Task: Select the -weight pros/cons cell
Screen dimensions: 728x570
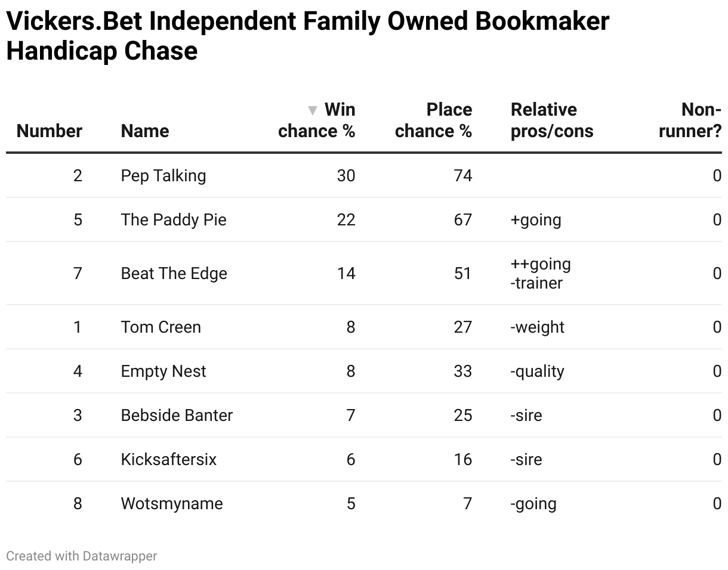Action: 538,327
